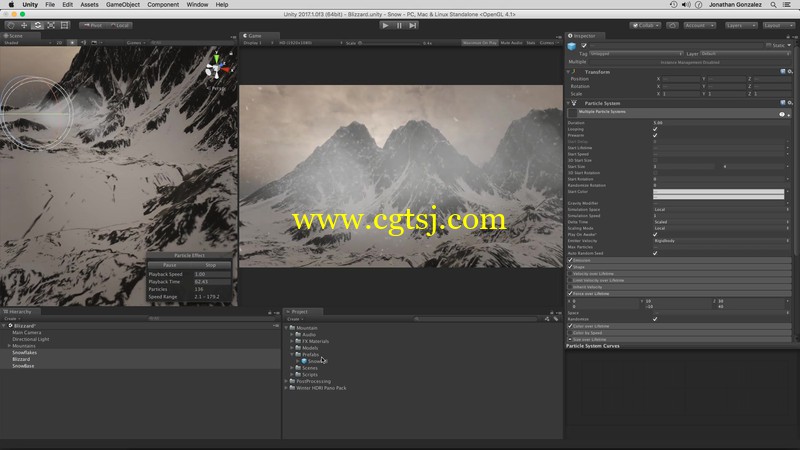Open the Layer dropdown in Inspector
This screenshot has height=450, width=800.
point(745,54)
